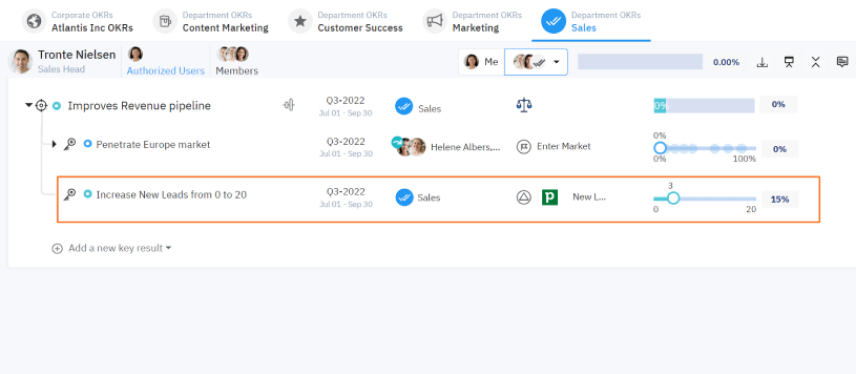Click the Increase New Leads slider handle at 3
856x374 pixels.
pos(673,198)
